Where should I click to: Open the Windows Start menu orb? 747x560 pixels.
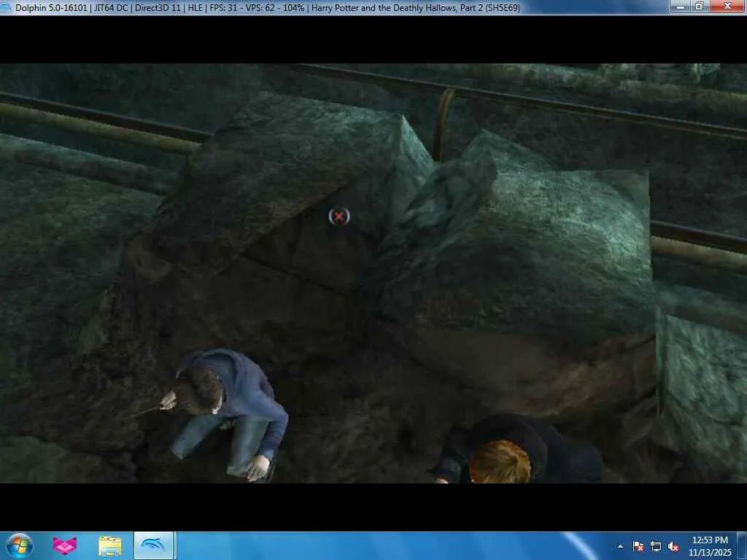(20, 545)
